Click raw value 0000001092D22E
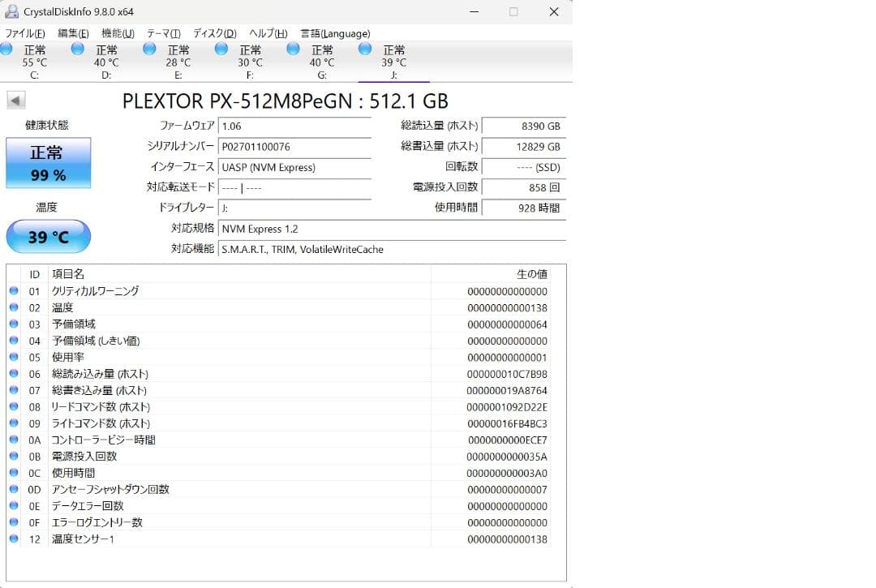The image size is (876, 588). point(507,407)
